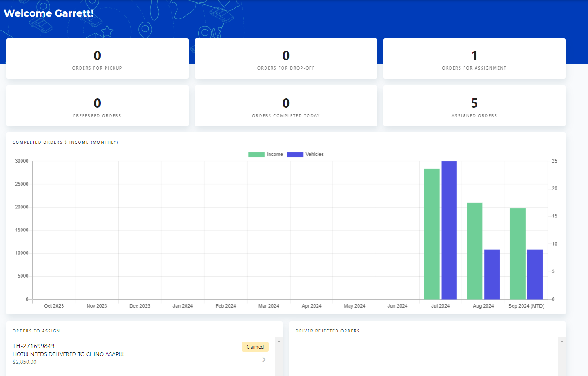
Task: Open the Preferred Orders card
Action: click(x=97, y=106)
